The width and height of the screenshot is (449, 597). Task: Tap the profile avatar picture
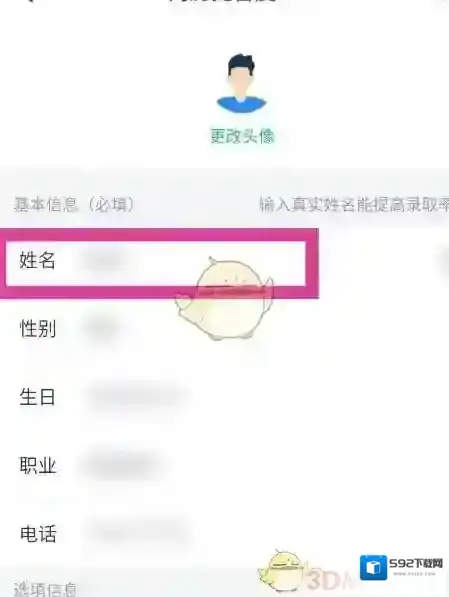(241, 85)
